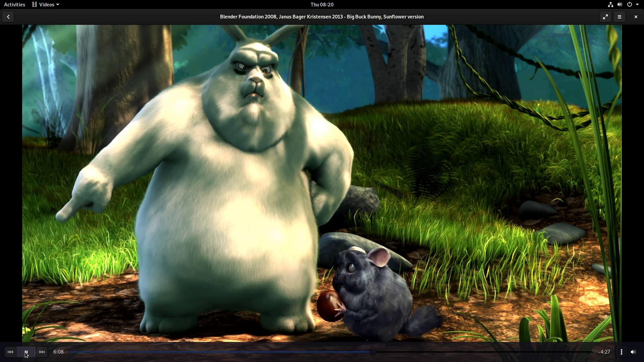Pause the playing video

tap(26, 352)
